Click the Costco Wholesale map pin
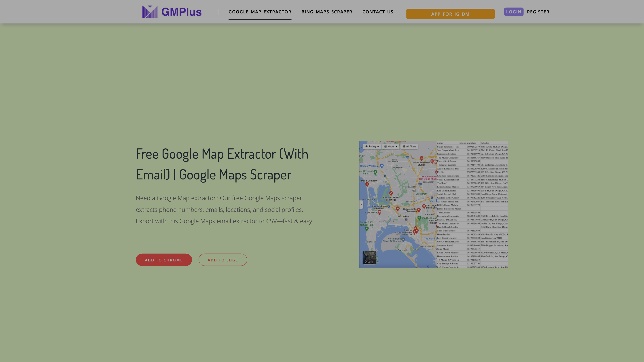The height and width of the screenshot is (362, 644). [x=382, y=166]
